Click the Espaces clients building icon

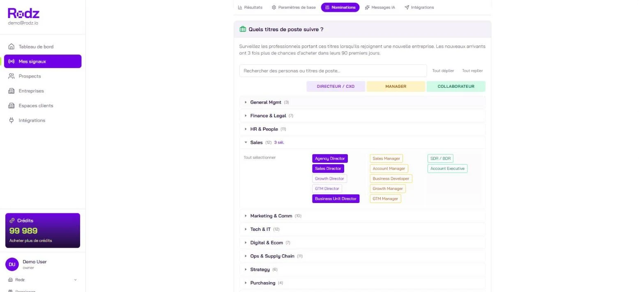pos(11,106)
